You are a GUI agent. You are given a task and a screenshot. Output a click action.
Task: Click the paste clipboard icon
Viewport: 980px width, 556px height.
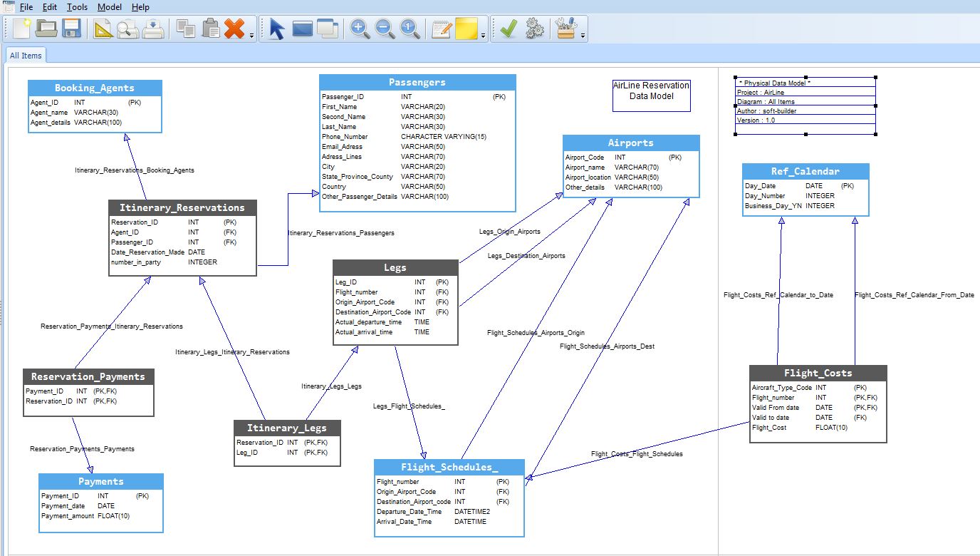[x=211, y=29]
